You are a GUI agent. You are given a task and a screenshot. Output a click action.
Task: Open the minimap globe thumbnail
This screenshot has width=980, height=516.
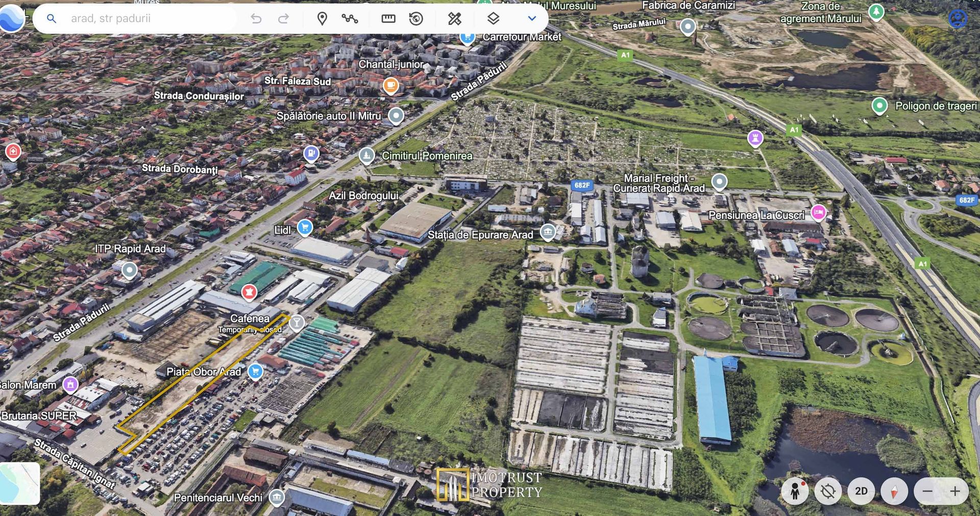[x=20, y=483]
